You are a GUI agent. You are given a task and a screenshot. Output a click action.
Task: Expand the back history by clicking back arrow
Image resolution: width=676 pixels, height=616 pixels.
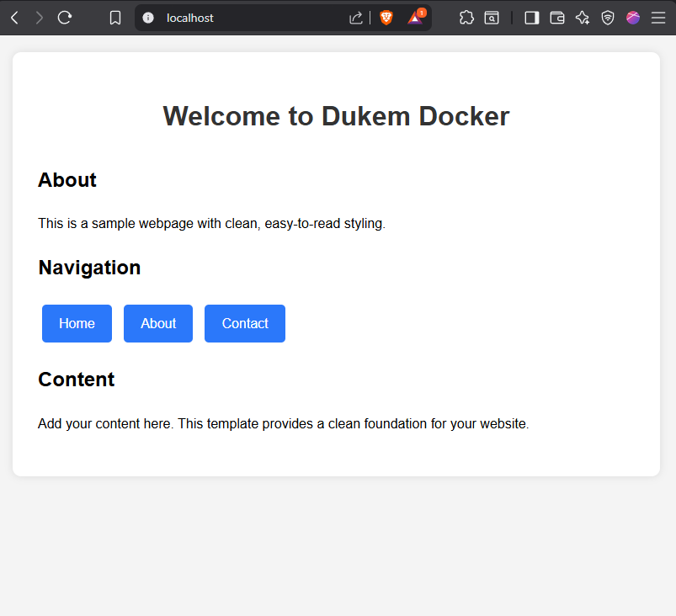(x=13, y=17)
